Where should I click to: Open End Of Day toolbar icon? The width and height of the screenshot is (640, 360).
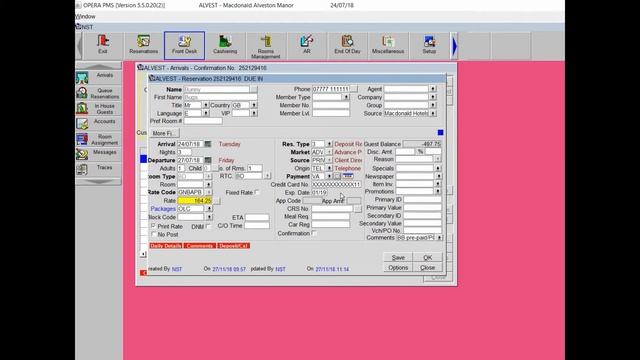point(347,45)
